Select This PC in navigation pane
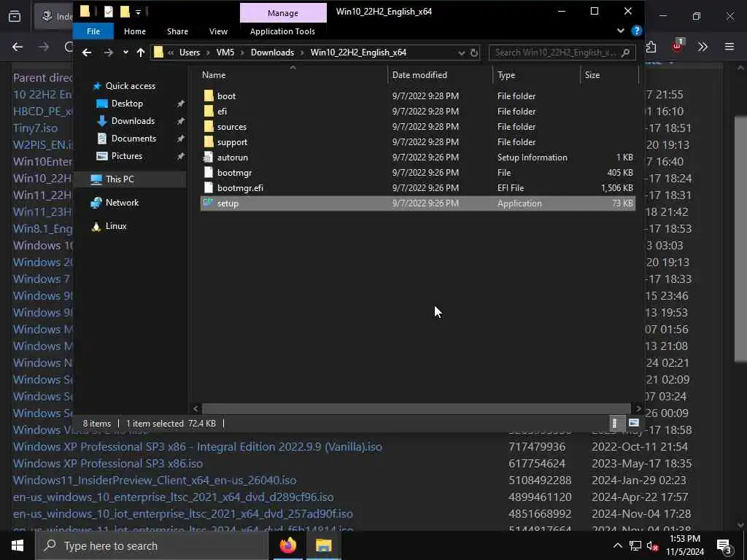 point(120,179)
